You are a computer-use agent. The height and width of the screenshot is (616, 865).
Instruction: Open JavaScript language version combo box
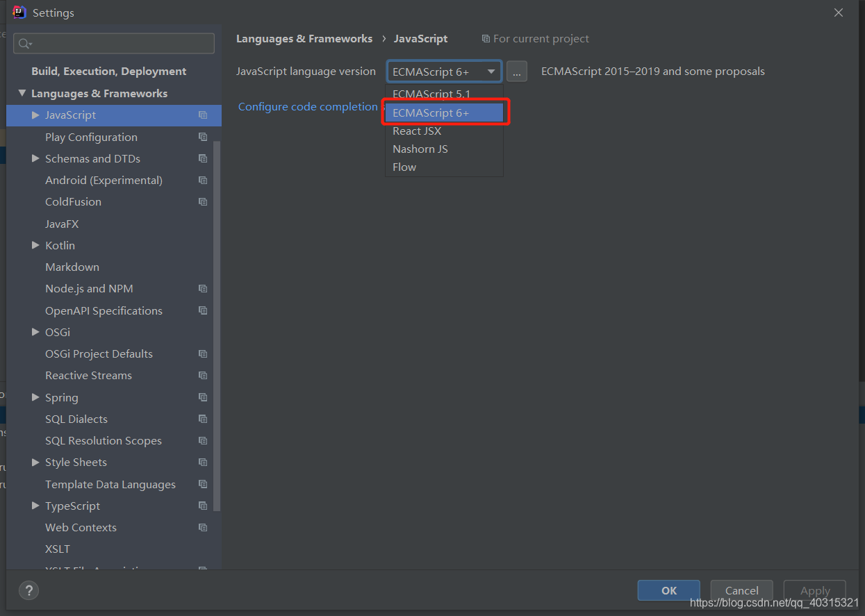444,72
